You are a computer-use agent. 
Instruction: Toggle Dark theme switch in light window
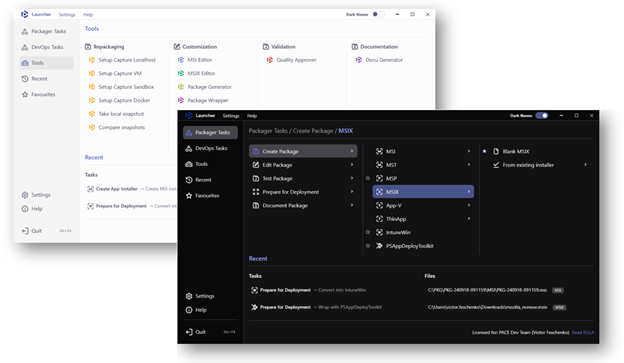coord(378,14)
